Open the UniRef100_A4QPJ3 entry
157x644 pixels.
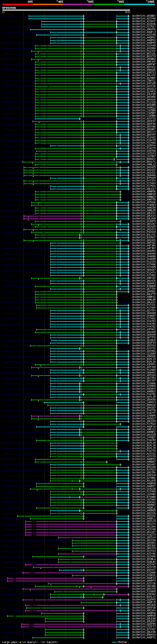pyautogui.click(x=144, y=32)
